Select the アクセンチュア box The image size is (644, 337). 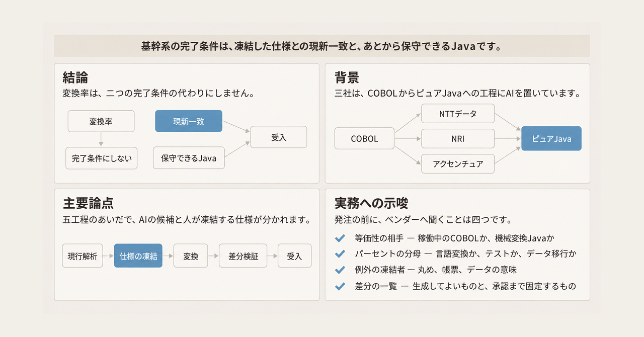458,163
